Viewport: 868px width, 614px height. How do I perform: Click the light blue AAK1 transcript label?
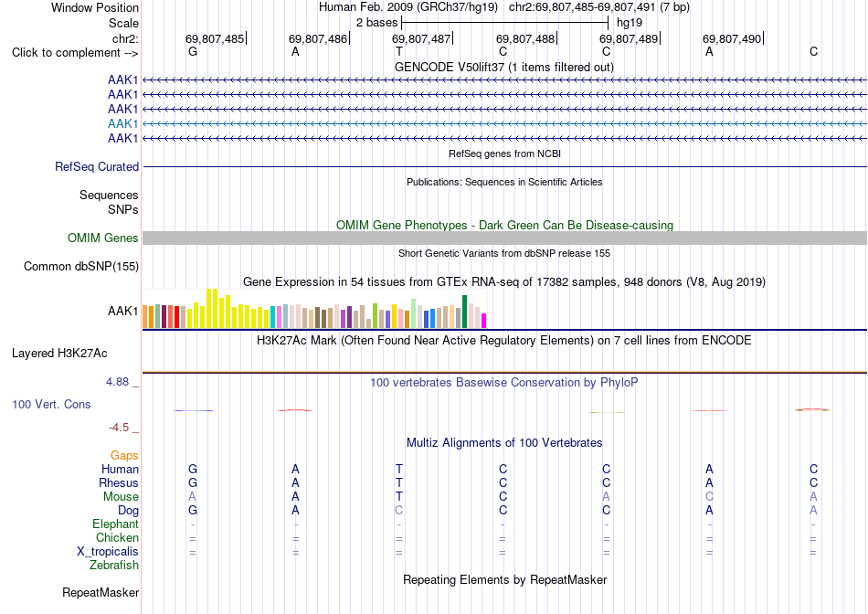click(123, 123)
